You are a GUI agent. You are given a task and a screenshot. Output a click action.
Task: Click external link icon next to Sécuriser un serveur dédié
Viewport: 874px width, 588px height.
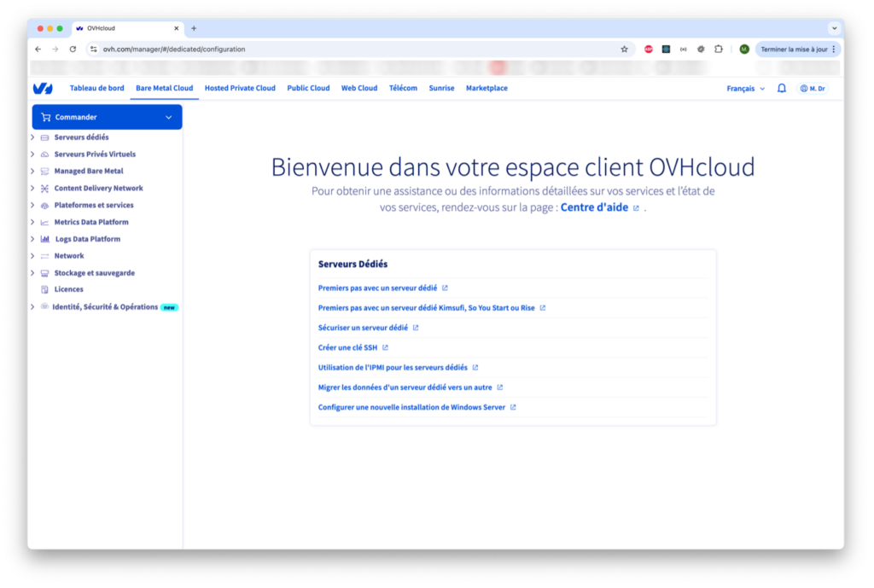416,328
